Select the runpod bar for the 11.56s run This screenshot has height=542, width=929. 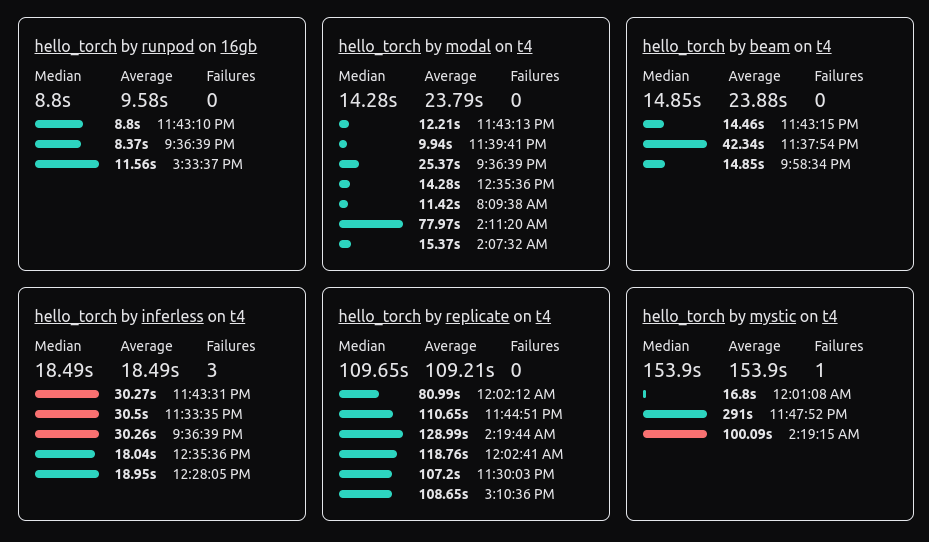coord(67,164)
